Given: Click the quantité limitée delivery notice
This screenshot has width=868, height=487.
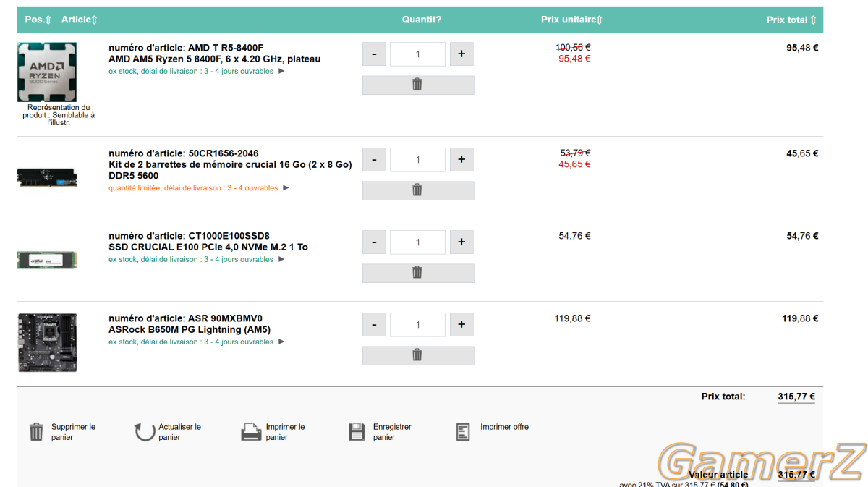Looking at the screenshot, I should click(193, 188).
